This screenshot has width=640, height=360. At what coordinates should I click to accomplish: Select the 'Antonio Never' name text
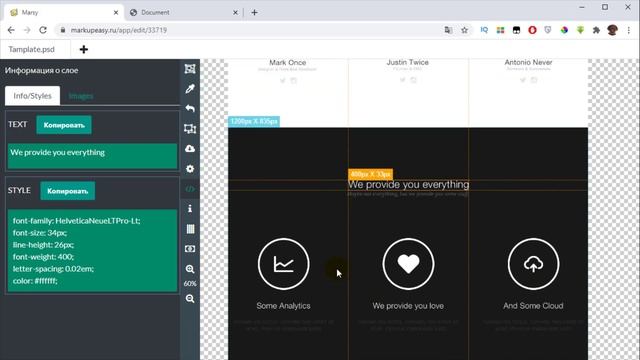(528, 62)
